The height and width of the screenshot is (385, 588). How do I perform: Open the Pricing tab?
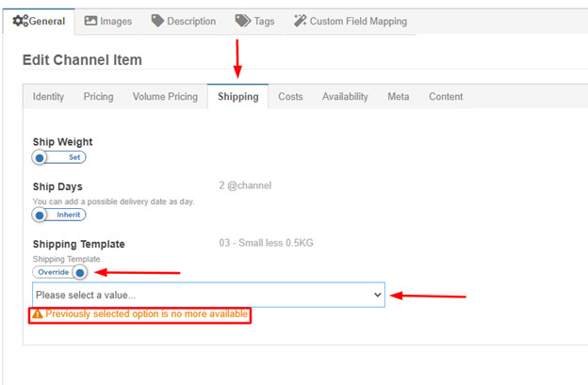(98, 97)
